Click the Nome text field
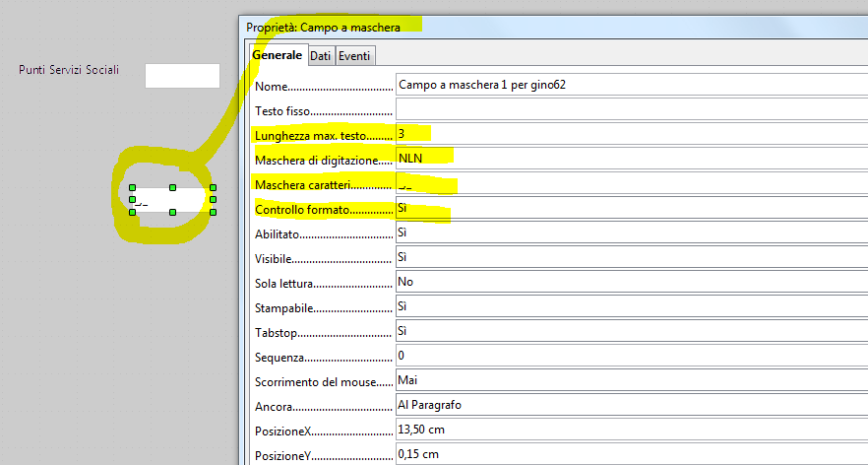The width and height of the screenshot is (868, 465). pos(630,85)
